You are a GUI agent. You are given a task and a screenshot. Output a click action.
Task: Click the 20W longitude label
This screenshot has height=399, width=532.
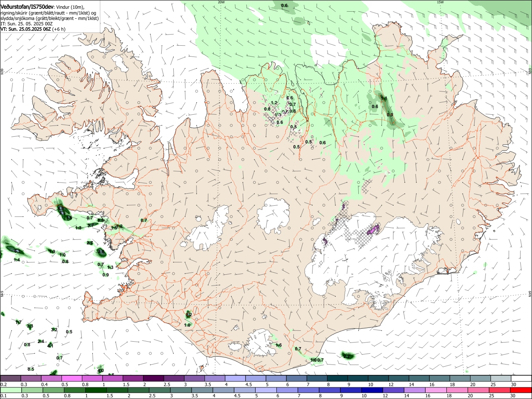point(221,2)
